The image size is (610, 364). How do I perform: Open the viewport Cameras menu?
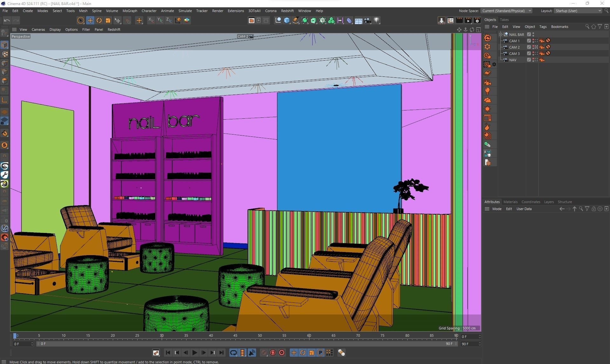(x=38, y=30)
